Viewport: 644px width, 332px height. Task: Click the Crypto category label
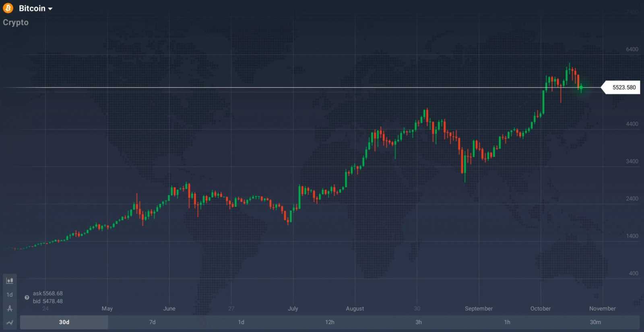16,23
